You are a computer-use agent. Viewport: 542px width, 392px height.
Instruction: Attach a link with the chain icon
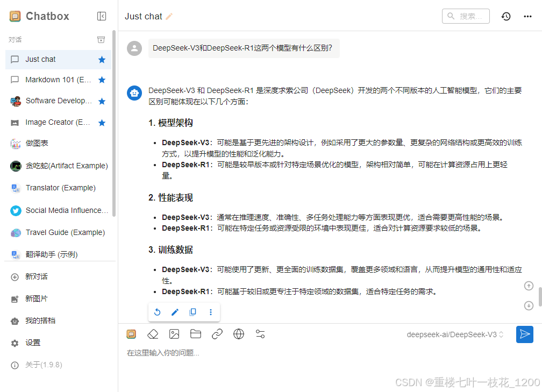tap(217, 334)
